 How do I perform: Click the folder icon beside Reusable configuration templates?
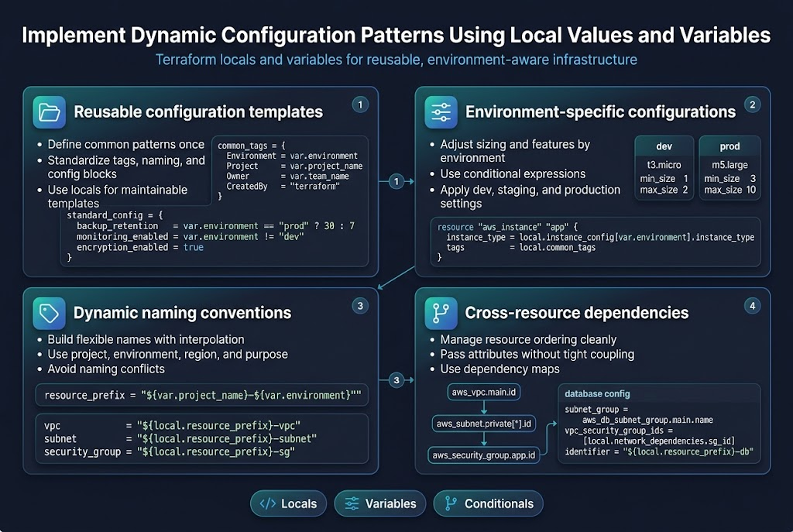tap(49, 112)
